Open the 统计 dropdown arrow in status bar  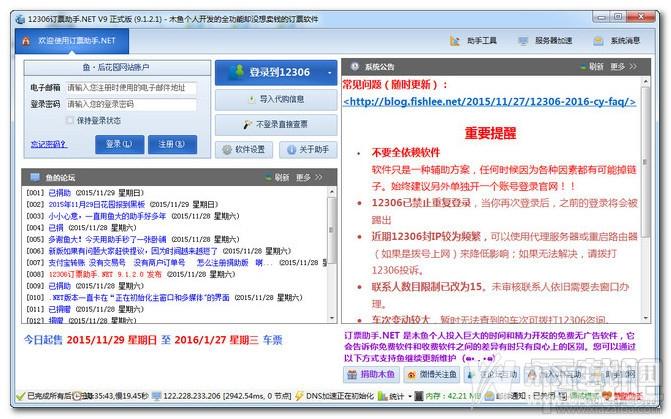[x=410, y=396]
